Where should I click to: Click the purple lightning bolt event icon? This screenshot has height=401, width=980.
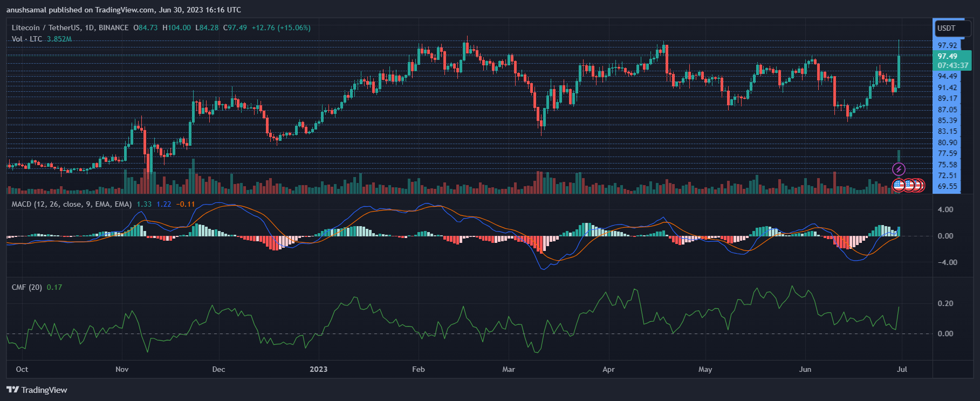click(898, 169)
